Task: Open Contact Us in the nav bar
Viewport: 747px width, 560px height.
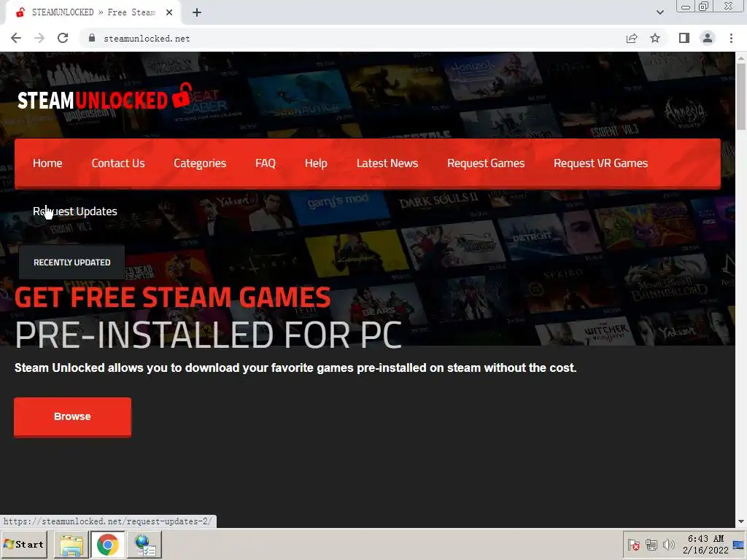Action: pyautogui.click(x=118, y=163)
